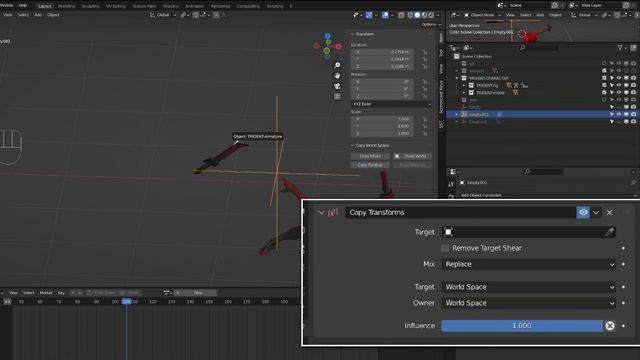This screenshot has width=640, height=360.
Task: Remove the Copy Transforms constraint
Action: point(609,212)
